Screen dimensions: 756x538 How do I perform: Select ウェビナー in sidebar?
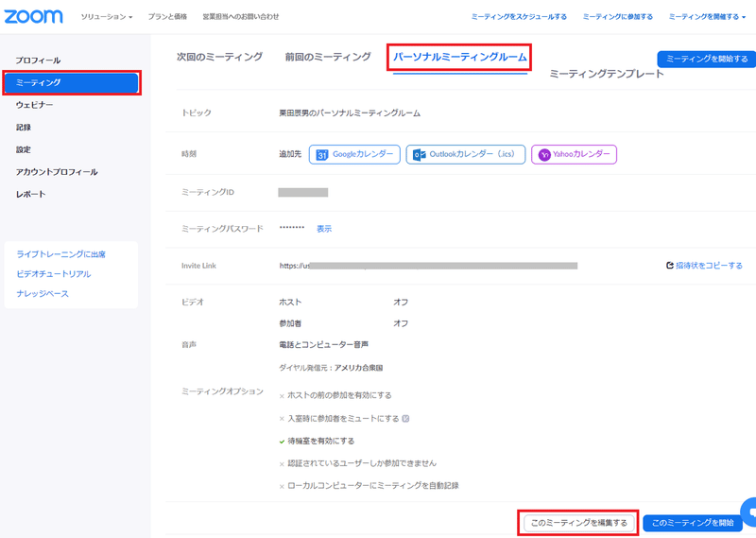click(34, 105)
